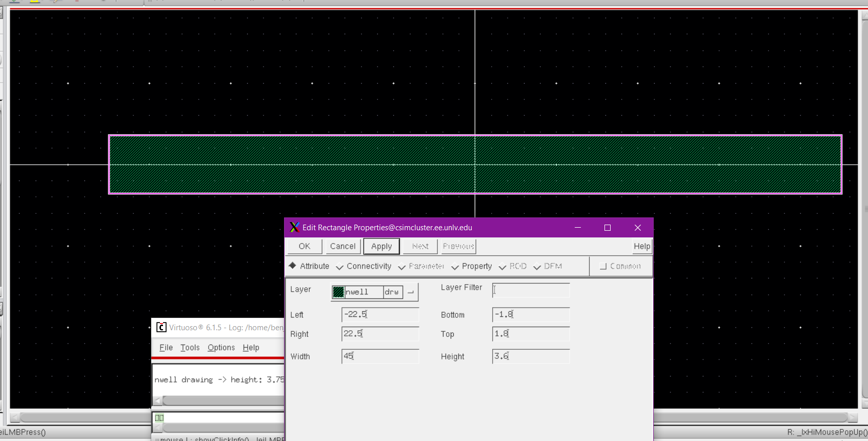The height and width of the screenshot is (441, 868).
Task: Open the nwell layer dropdown
Action: point(364,292)
